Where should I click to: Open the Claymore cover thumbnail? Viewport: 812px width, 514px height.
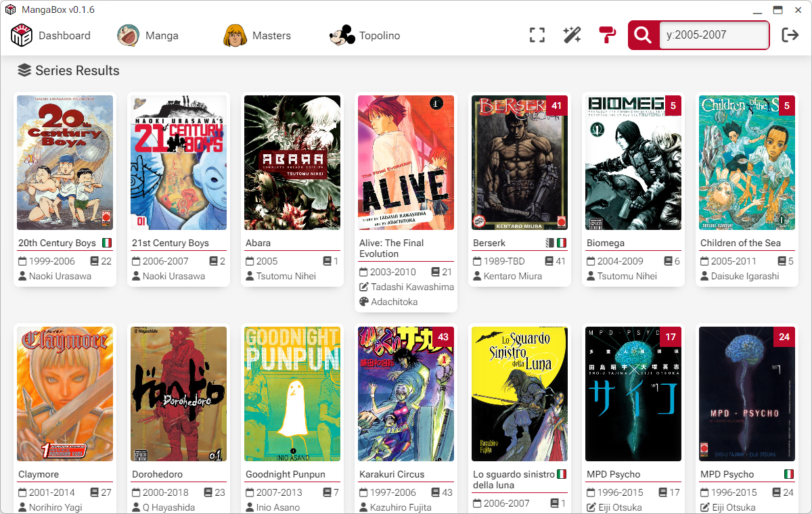point(65,394)
